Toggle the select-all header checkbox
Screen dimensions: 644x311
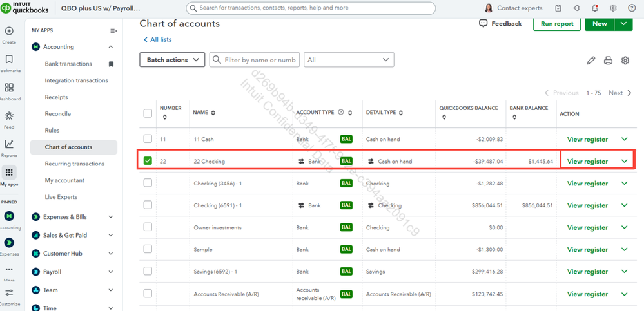click(x=148, y=113)
